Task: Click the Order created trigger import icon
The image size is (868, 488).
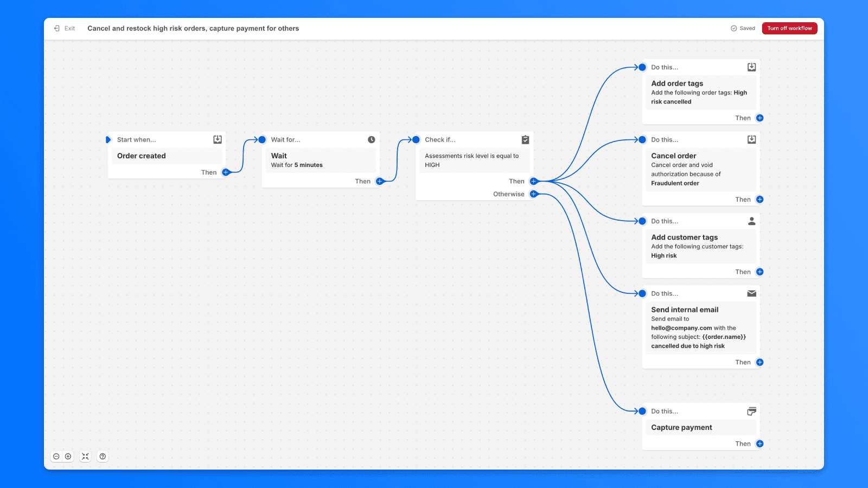Action: coord(218,139)
